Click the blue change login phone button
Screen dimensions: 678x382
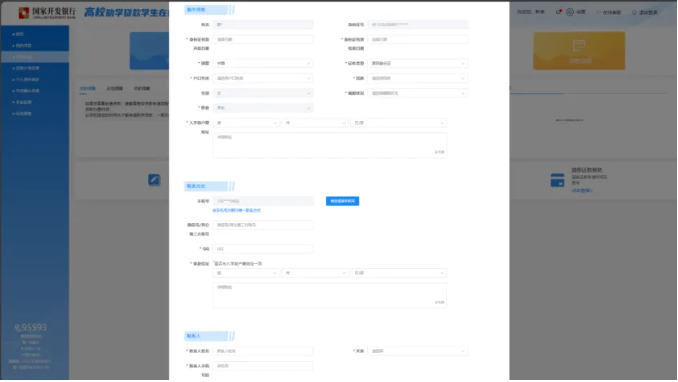pos(342,201)
